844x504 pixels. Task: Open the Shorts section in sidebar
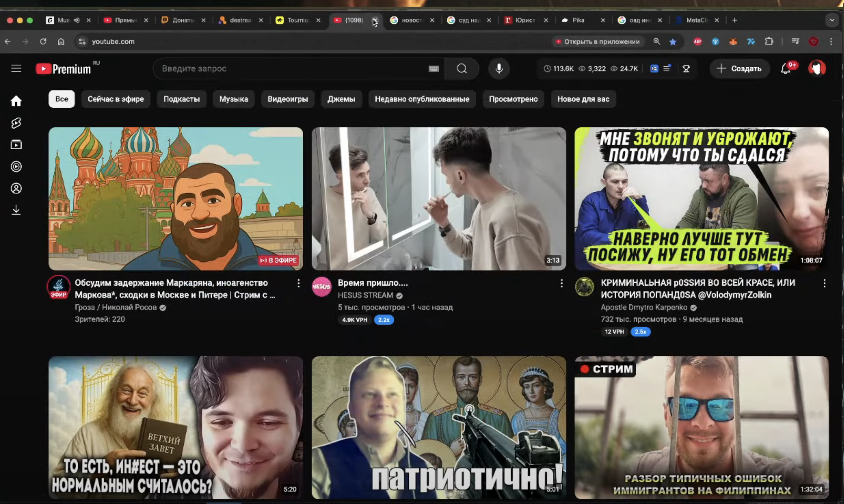[16, 123]
